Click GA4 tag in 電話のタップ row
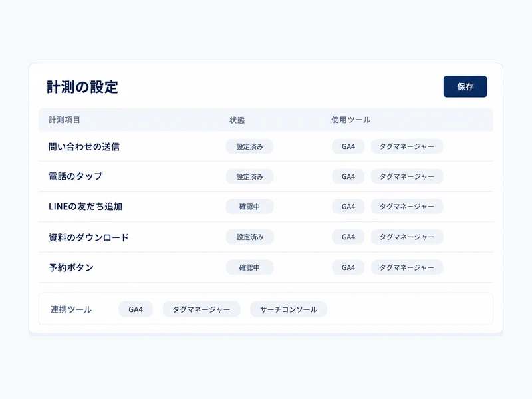This screenshot has width=532, height=399. (x=348, y=176)
